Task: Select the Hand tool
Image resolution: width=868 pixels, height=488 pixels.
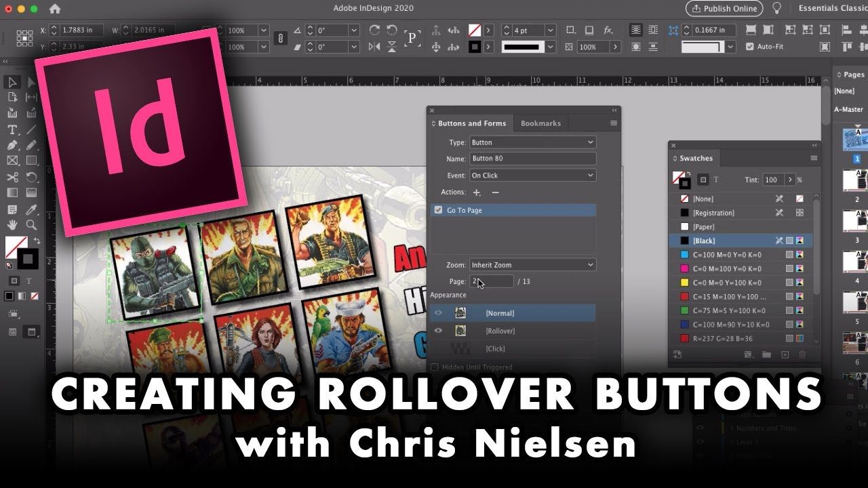Action: [12, 224]
